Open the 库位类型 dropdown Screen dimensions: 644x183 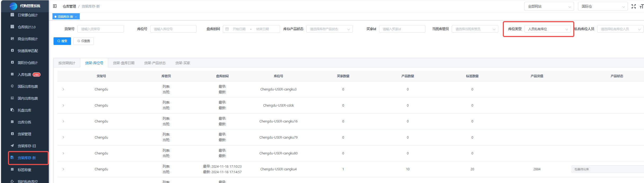pyautogui.click(x=547, y=29)
